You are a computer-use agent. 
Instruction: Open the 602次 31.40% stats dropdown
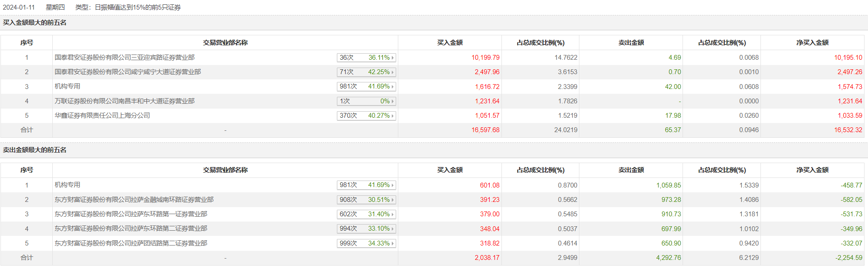tap(366, 214)
